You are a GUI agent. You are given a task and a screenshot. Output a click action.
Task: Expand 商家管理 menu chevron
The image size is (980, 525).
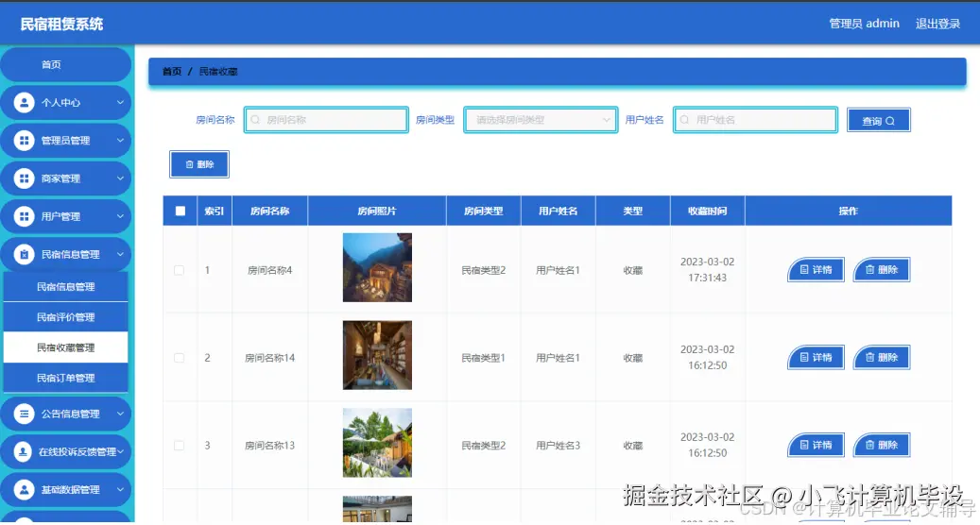tap(120, 178)
